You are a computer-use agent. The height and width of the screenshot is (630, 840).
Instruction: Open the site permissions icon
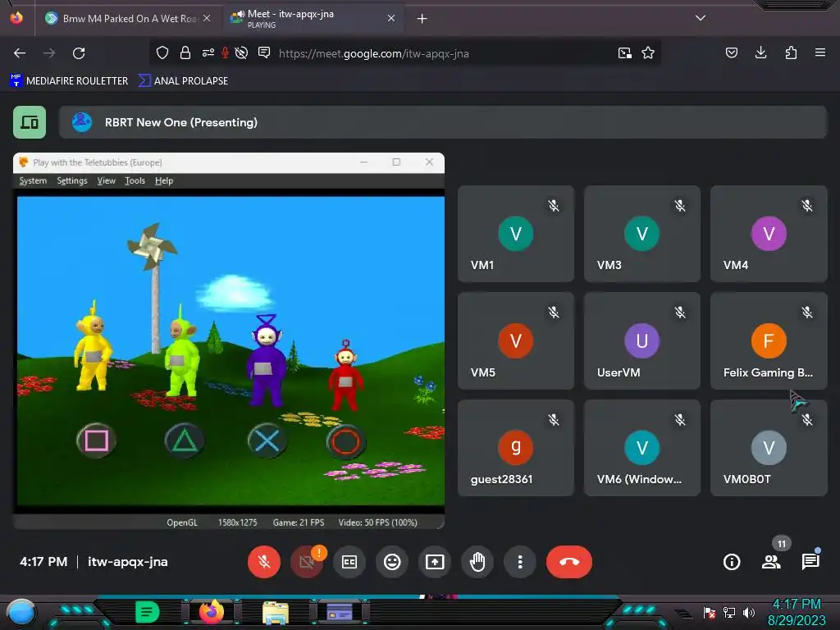208,53
